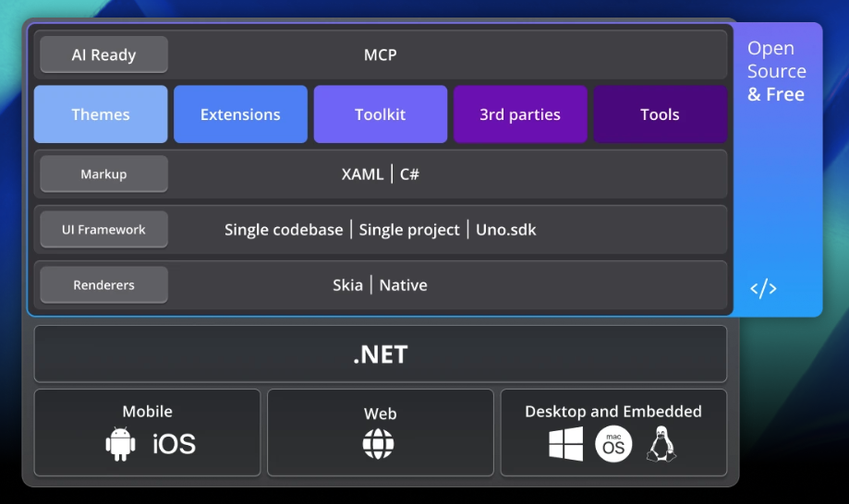Image resolution: width=849 pixels, height=504 pixels.
Task: Click the Windows logo icon
Action: click(565, 444)
